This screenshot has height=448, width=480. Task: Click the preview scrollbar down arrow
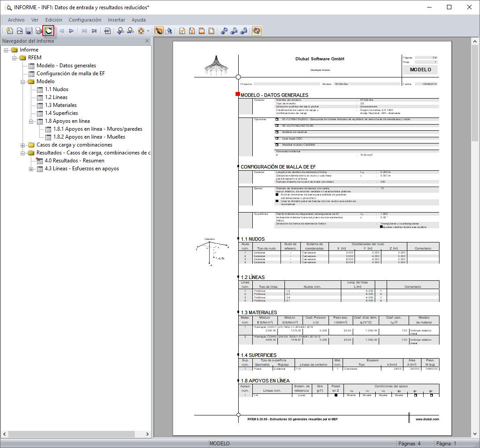click(x=475, y=433)
